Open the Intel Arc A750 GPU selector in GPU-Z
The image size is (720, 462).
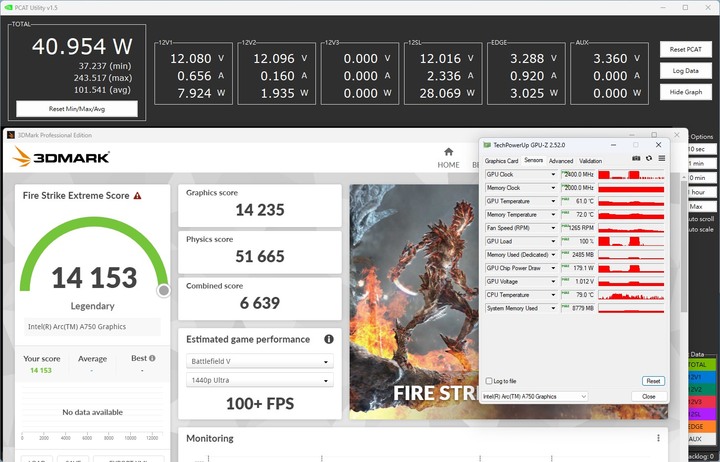[x=535, y=396]
